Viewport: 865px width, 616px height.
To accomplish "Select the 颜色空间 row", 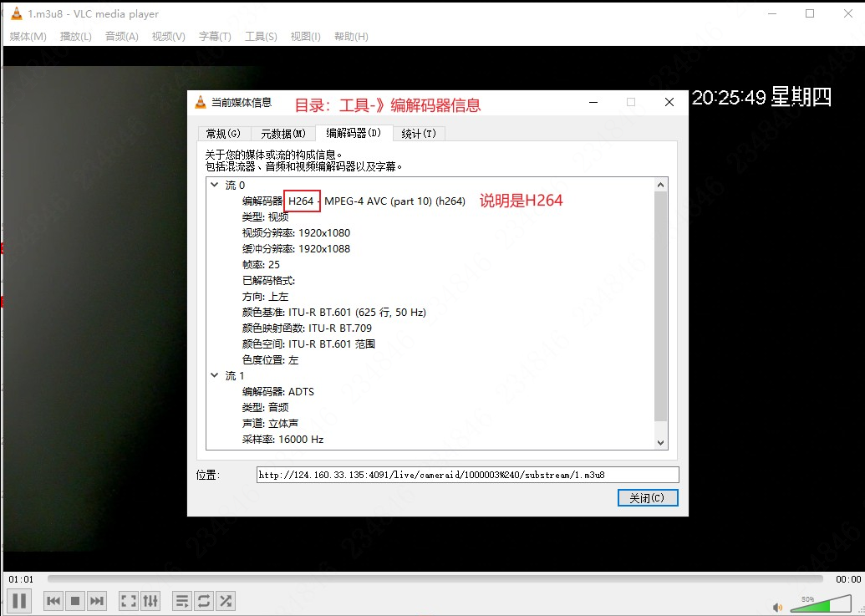I will point(308,344).
